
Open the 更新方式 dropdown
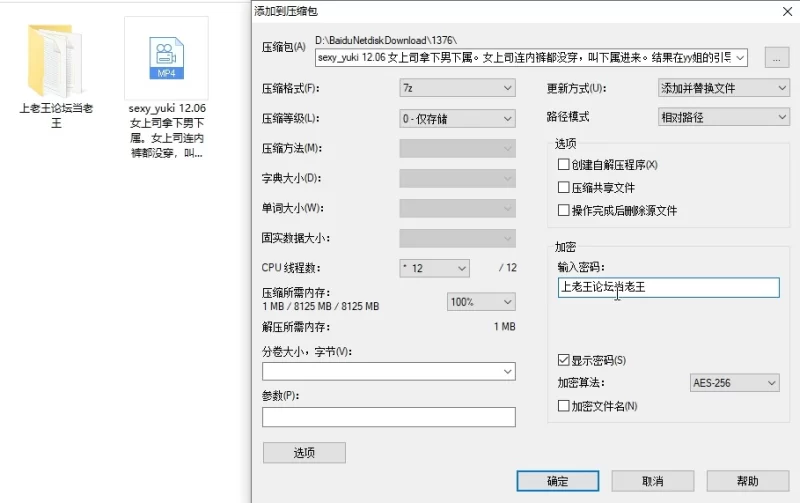tap(723, 88)
